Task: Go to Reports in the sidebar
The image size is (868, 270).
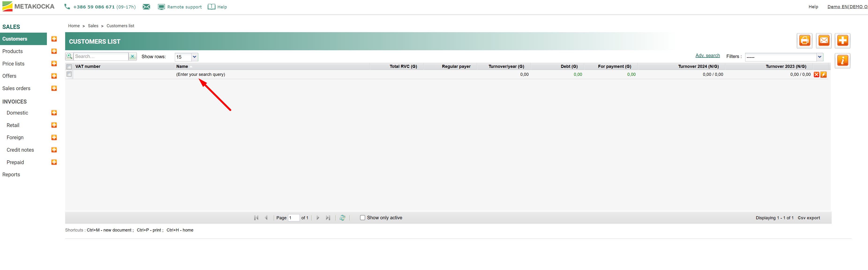Action: pyautogui.click(x=11, y=174)
